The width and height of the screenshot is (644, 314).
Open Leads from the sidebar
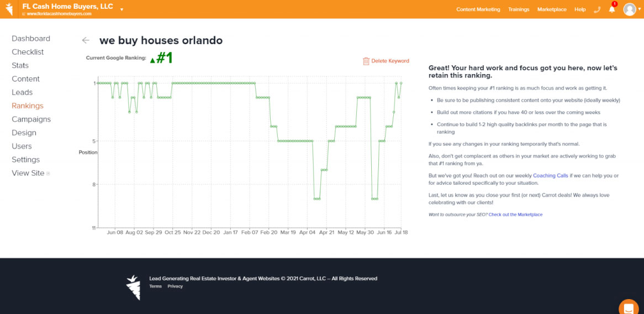tap(22, 92)
